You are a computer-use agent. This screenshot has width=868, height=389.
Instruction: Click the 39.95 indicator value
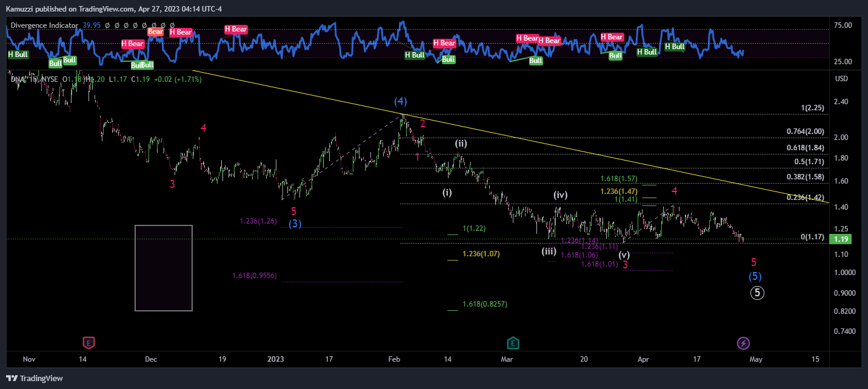90,25
